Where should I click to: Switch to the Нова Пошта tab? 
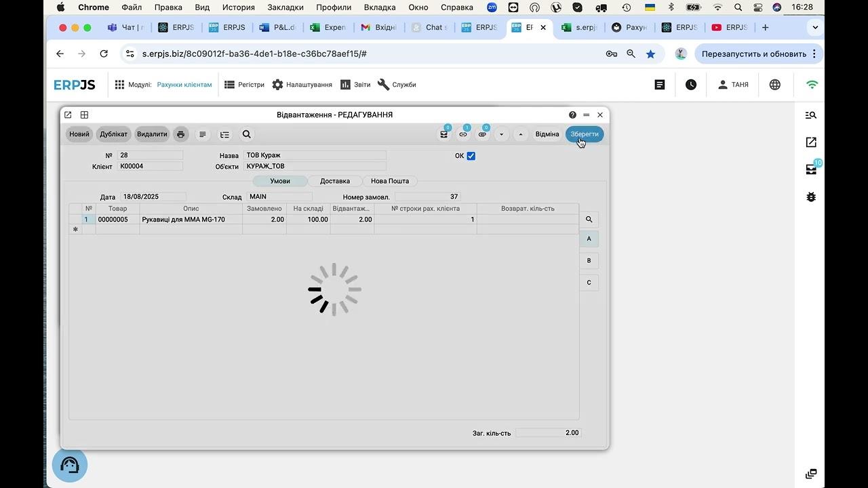tap(390, 181)
